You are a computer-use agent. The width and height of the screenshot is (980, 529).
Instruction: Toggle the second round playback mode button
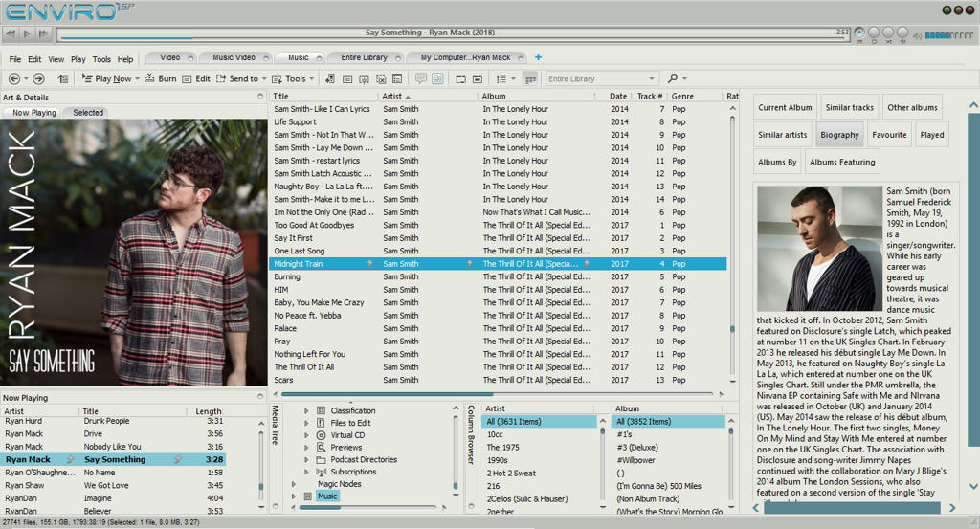coord(874,33)
